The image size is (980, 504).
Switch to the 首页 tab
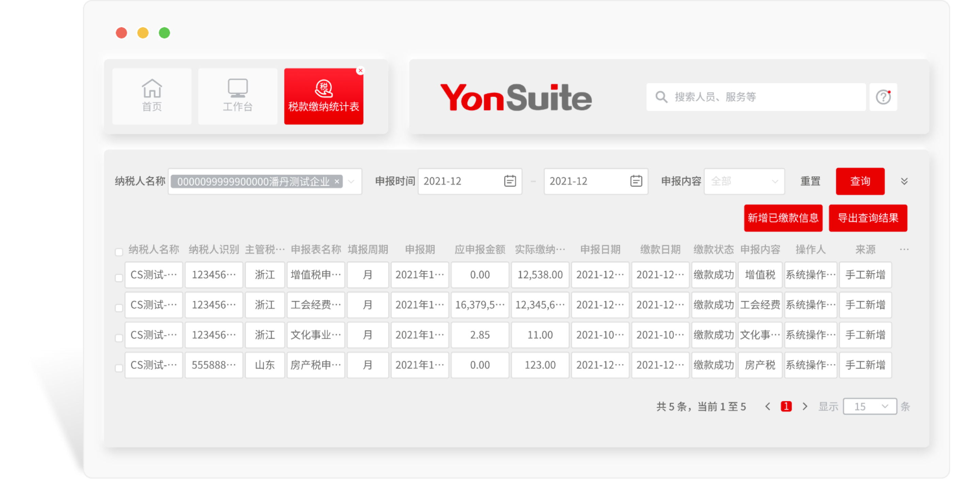click(152, 96)
